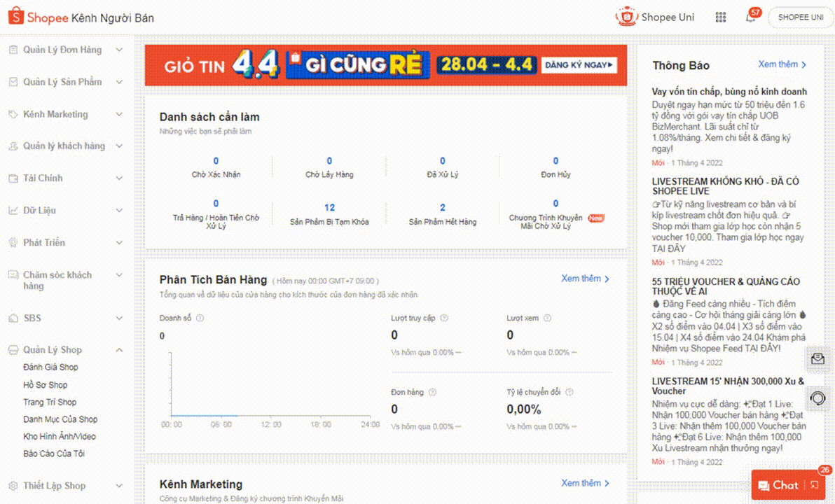Click the Shopee Uni crest logo
Image resolution: width=835 pixels, height=504 pixels.
click(626, 17)
